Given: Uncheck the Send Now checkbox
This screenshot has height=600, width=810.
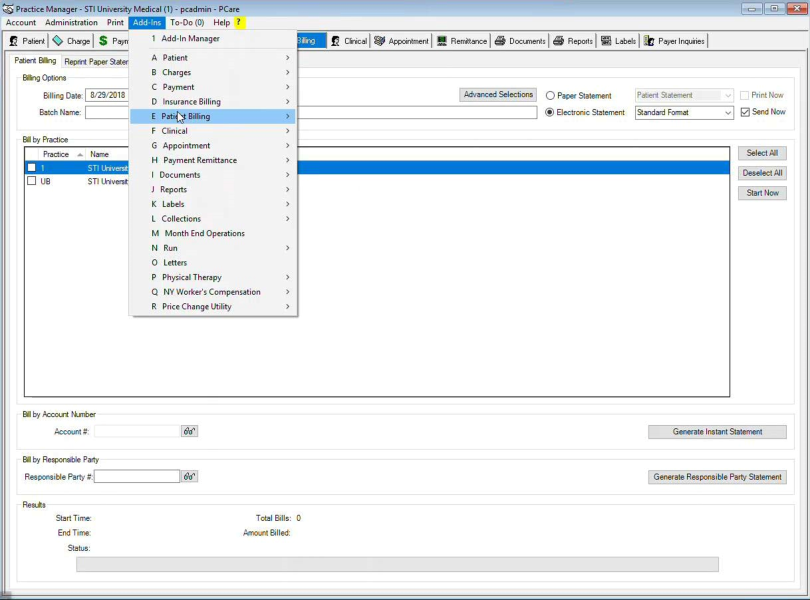Looking at the screenshot, I should click(745, 112).
